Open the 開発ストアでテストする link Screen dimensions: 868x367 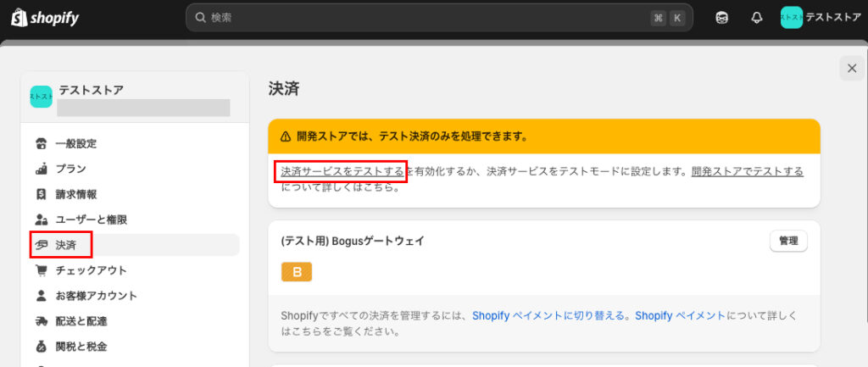pyautogui.click(x=747, y=171)
